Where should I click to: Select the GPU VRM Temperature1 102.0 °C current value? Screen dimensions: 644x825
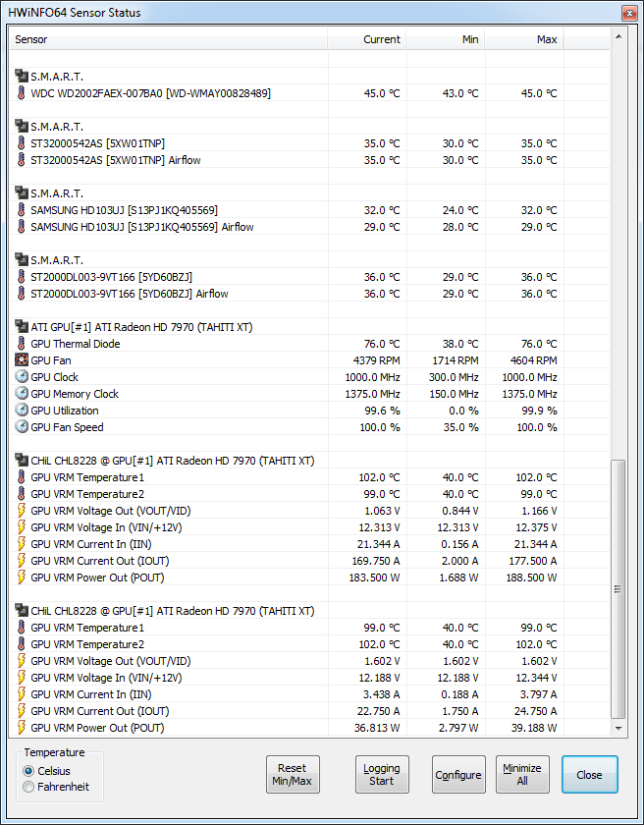[x=382, y=477]
